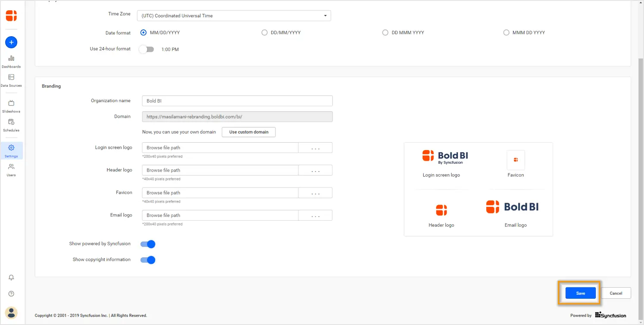Click the Bold BI logo in sidebar

(x=11, y=16)
